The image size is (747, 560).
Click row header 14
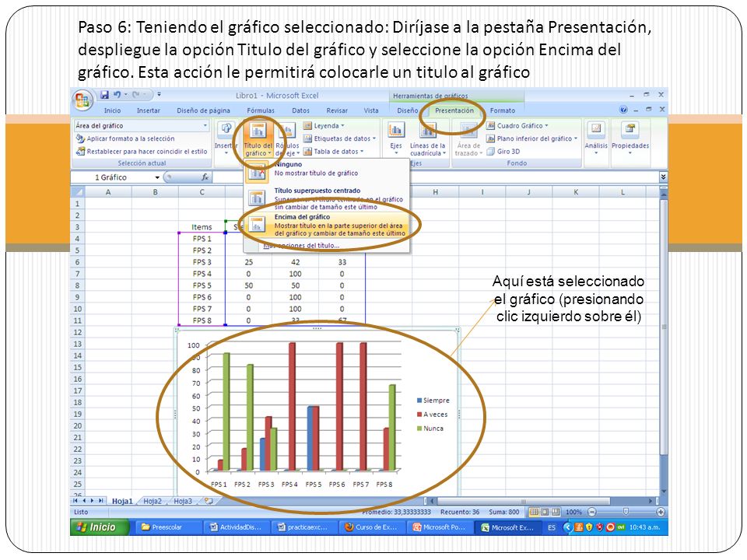coord(78,355)
